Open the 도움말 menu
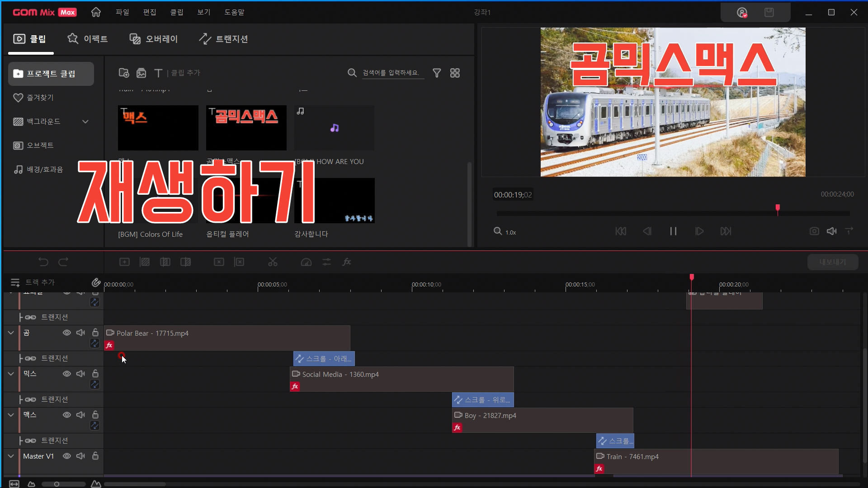Screen dimensions: 868x488 (234, 12)
